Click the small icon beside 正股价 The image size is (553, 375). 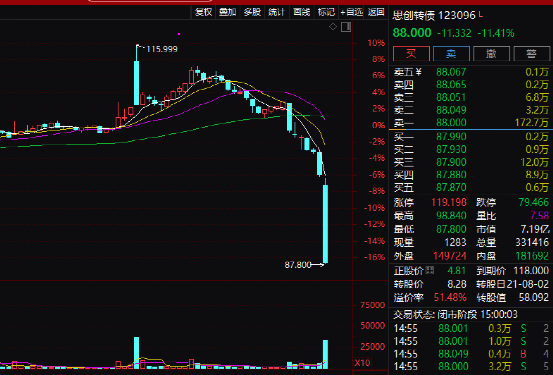430,271
